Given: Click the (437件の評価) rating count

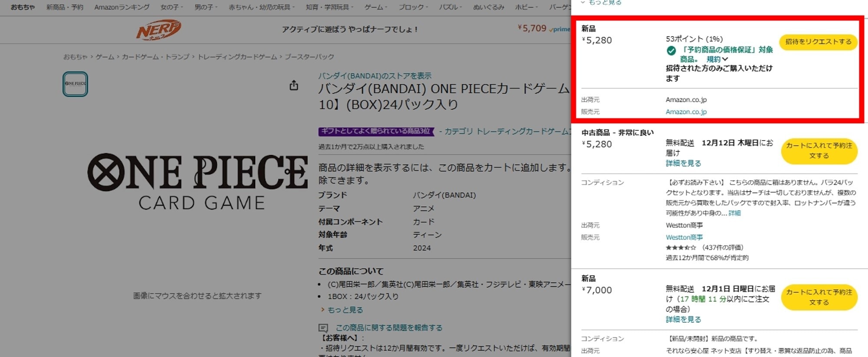Looking at the screenshot, I should 723,248.
